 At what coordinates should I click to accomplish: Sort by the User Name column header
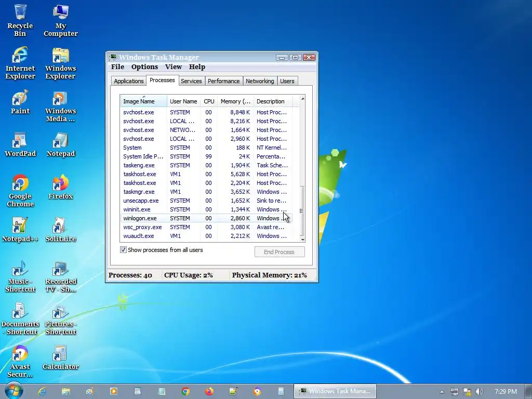tap(183, 101)
